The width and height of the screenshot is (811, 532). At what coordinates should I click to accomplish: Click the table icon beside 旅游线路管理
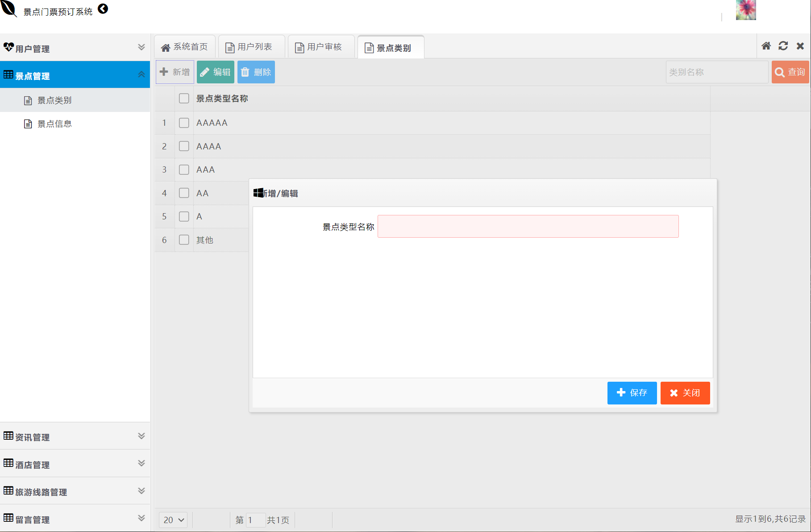click(8, 491)
